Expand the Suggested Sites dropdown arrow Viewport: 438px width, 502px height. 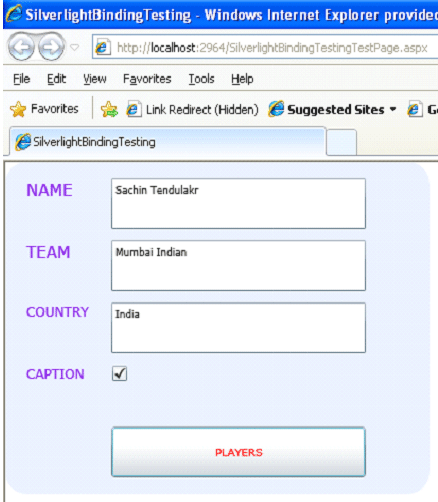(393, 109)
